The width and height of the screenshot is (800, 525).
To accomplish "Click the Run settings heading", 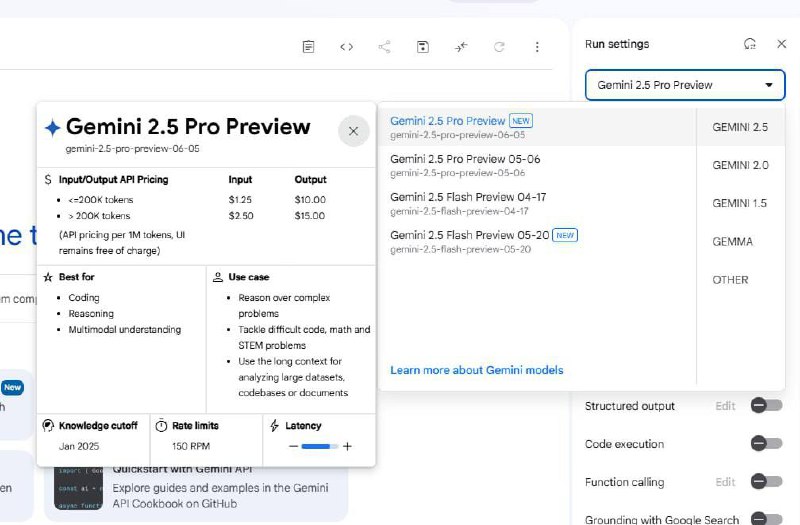I will 617,44.
